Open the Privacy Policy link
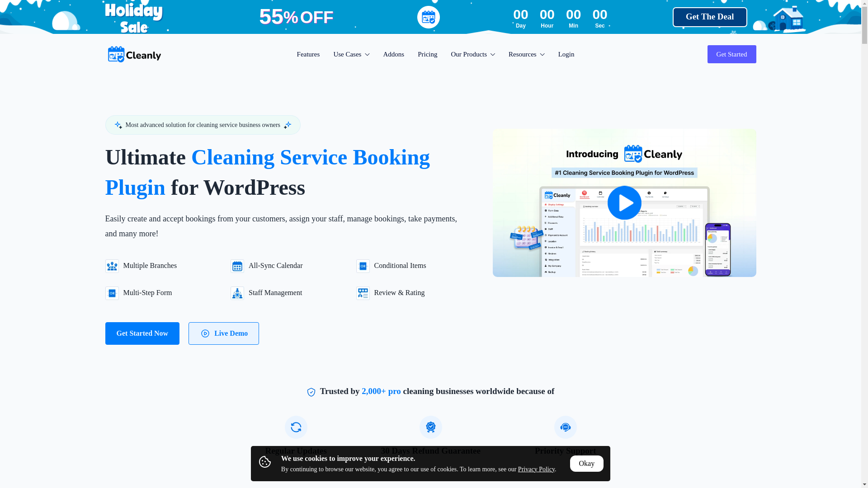This screenshot has height=488, width=868. tap(536, 469)
